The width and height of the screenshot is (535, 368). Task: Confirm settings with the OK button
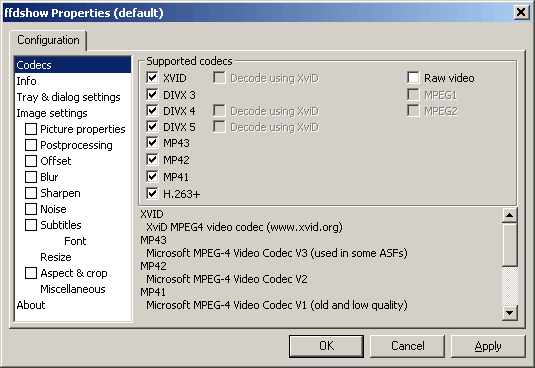pos(326,346)
